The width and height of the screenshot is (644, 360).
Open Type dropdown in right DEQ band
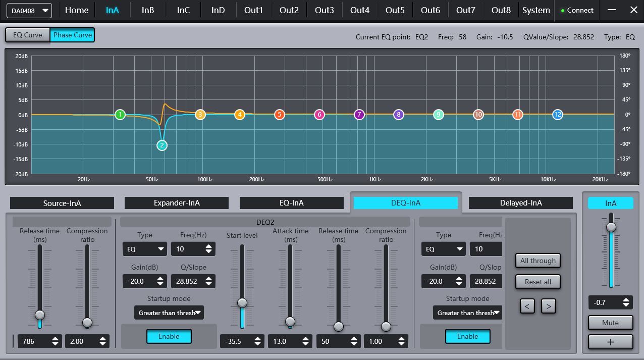[444, 249]
